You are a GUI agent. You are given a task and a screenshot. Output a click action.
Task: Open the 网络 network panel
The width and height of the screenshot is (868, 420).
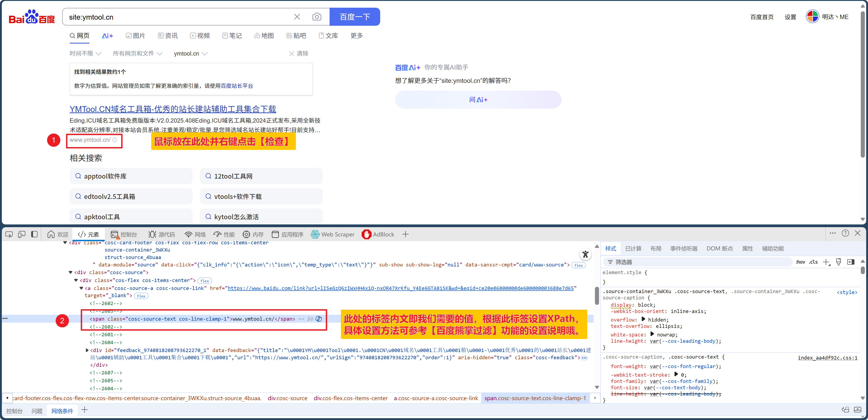coord(195,234)
